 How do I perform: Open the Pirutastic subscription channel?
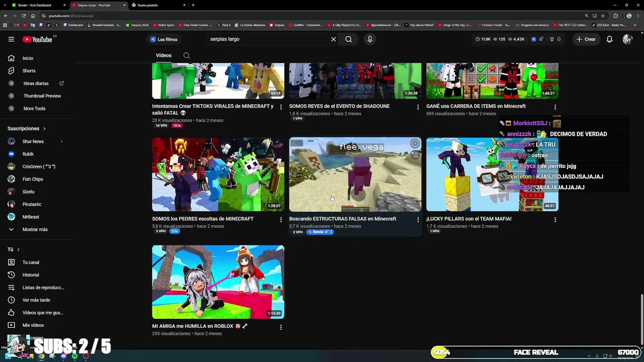(32, 205)
